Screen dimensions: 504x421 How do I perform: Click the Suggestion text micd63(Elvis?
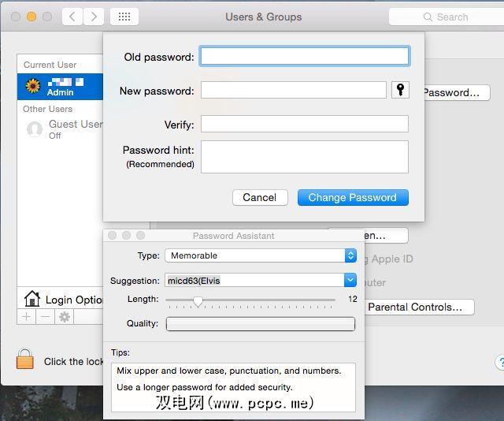click(x=194, y=281)
